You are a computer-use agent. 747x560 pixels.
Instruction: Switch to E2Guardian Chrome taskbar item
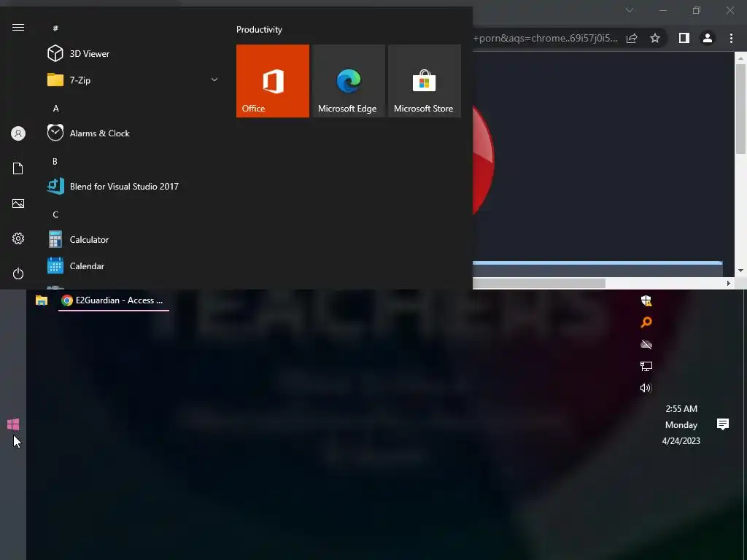[113, 300]
